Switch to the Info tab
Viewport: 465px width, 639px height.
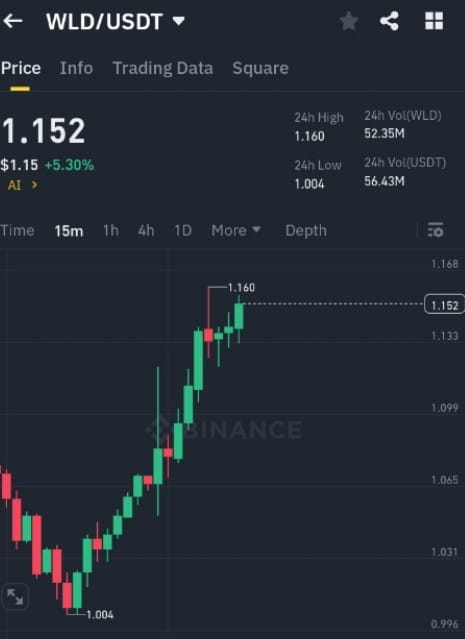(x=77, y=68)
